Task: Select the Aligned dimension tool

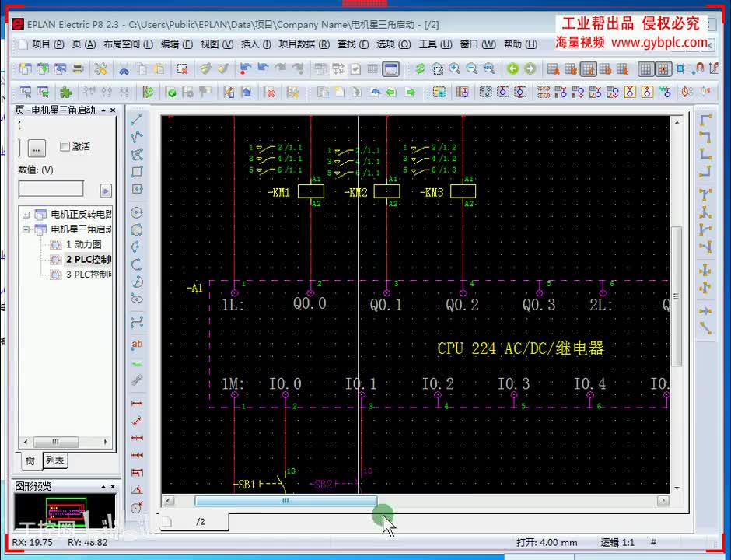Action: pos(137,421)
